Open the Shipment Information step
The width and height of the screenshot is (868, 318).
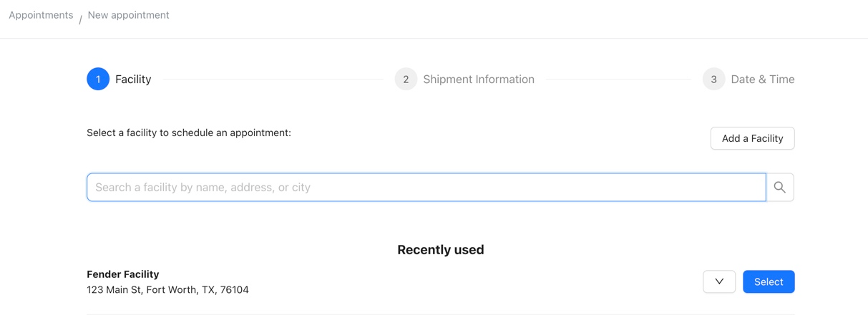coord(479,79)
